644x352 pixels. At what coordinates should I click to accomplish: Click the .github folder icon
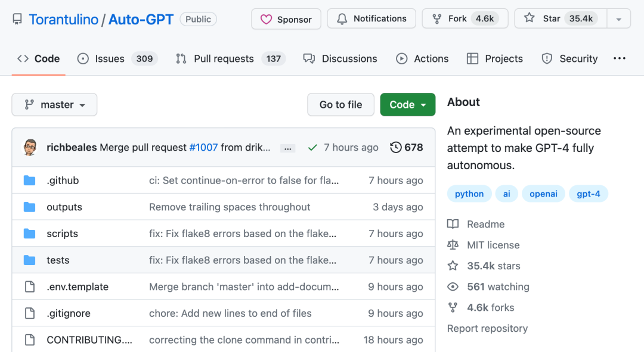tap(30, 180)
